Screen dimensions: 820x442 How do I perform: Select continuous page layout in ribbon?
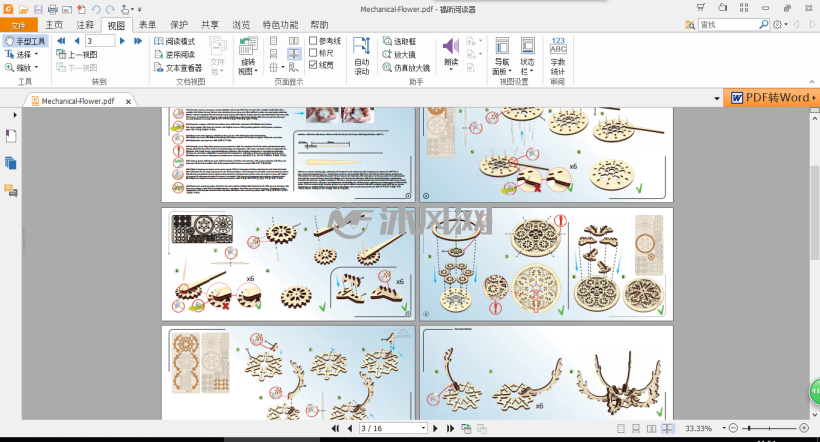pos(274,54)
